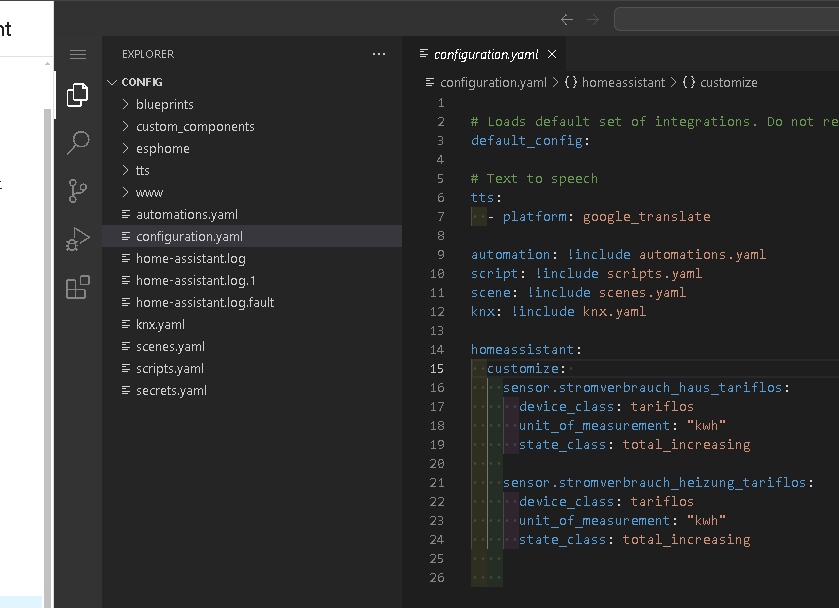Open the Extensions view icon
Viewport: 839px width, 608px height.
[78, 287]
